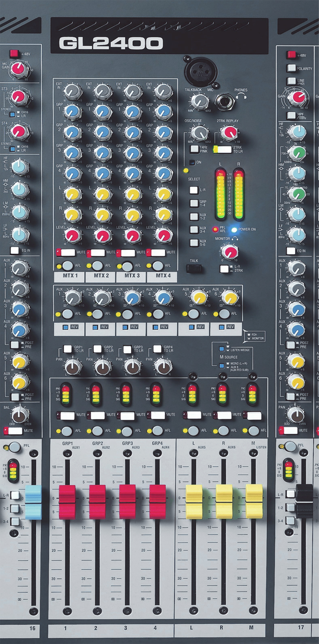Toggle the LISTEN WEDGE switch
319x644 pixels.
coord(222,349)
